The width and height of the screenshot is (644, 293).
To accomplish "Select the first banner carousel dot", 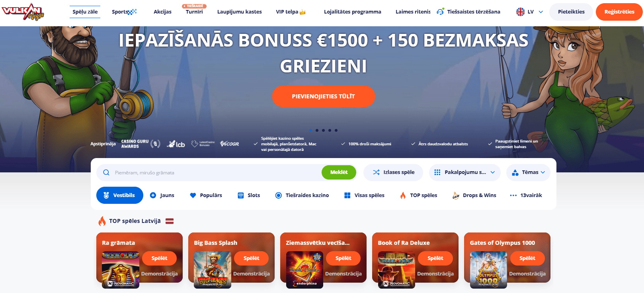I will click(x=310, y=130).
